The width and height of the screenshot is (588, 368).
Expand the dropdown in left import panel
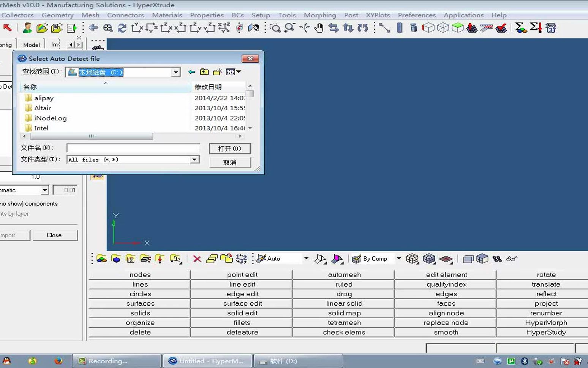coord(45,190)
